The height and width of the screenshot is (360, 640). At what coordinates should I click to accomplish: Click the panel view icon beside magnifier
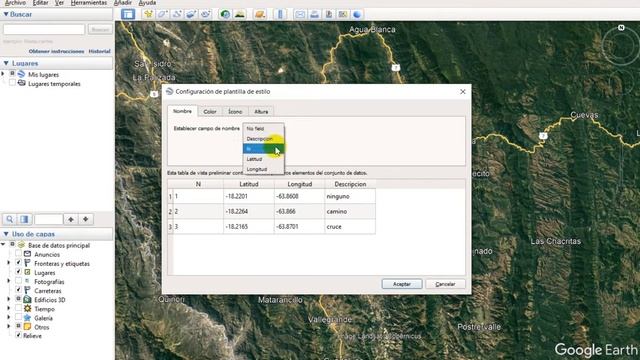click(x=24, y=219)
